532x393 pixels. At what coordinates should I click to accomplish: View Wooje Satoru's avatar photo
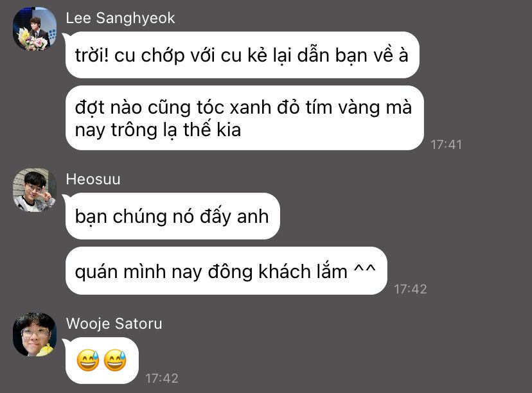coord(35,335)
